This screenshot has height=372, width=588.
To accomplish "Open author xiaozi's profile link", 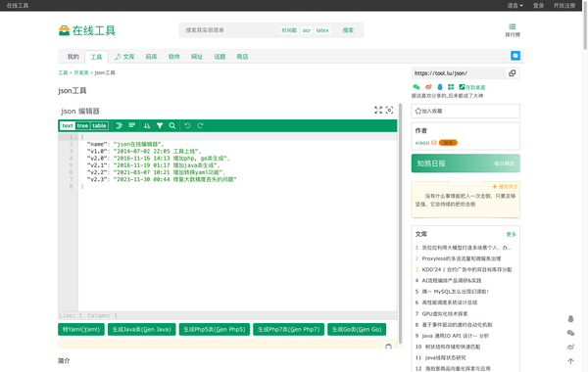I will (x=422, y=143).
